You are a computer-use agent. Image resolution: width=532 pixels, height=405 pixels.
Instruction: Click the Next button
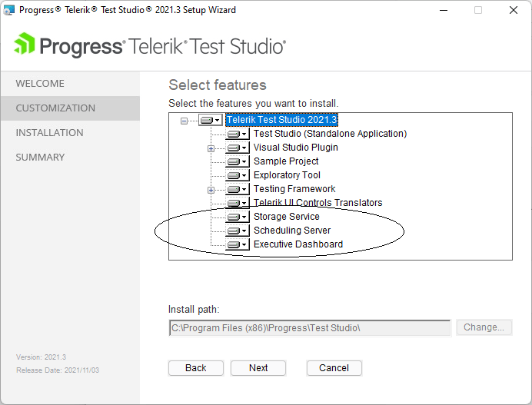(x=258, y=368)
